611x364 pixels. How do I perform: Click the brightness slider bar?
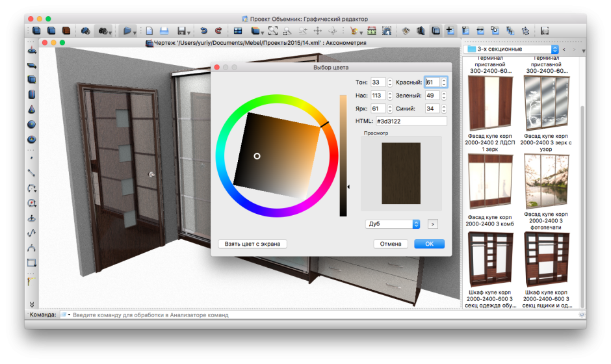(x=343, y=155)
